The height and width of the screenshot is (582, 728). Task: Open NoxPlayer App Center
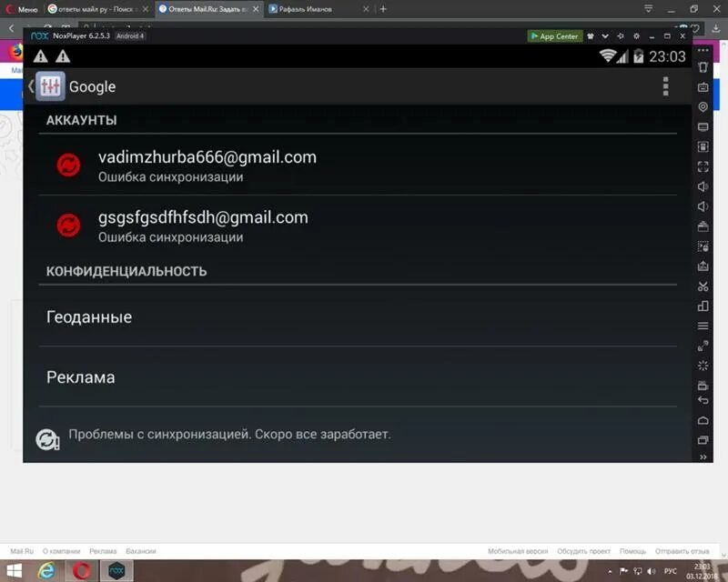(x=555, y=36)
